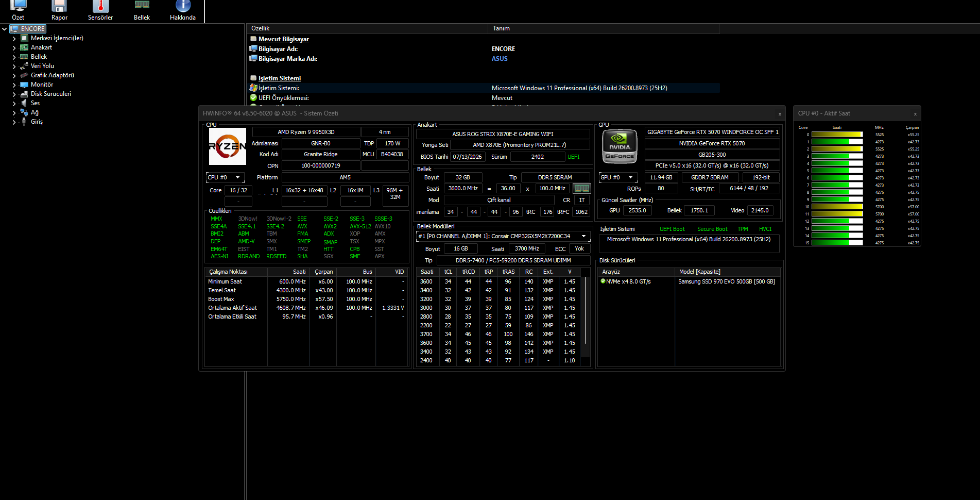Click the tCL column header in memory timings

point(448,272)
